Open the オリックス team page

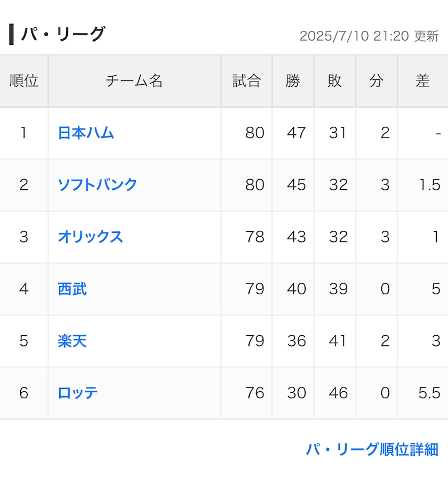(x=90, y=237)
